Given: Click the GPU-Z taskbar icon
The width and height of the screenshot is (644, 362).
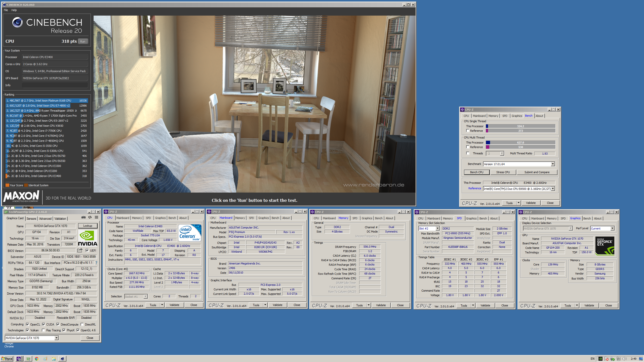Looking at the screenshot, I should 28,359.
